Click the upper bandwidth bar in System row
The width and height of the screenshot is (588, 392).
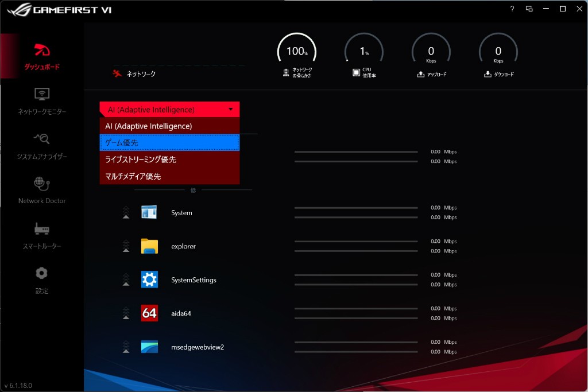point(356,208)
